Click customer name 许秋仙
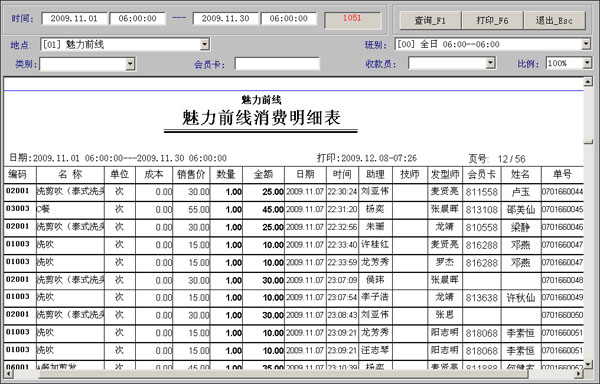600x384 pixels. click(520, 298)
